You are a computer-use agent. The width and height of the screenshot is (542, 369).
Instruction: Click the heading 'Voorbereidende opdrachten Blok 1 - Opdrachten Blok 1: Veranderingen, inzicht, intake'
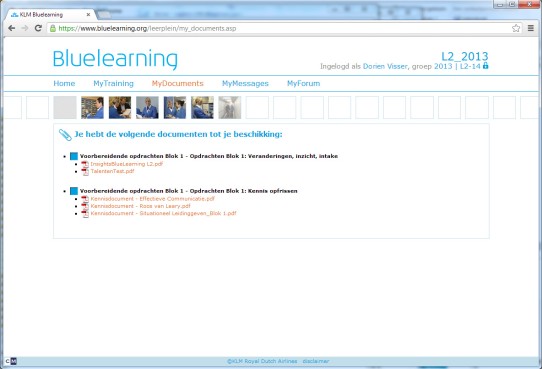[209, 156]
